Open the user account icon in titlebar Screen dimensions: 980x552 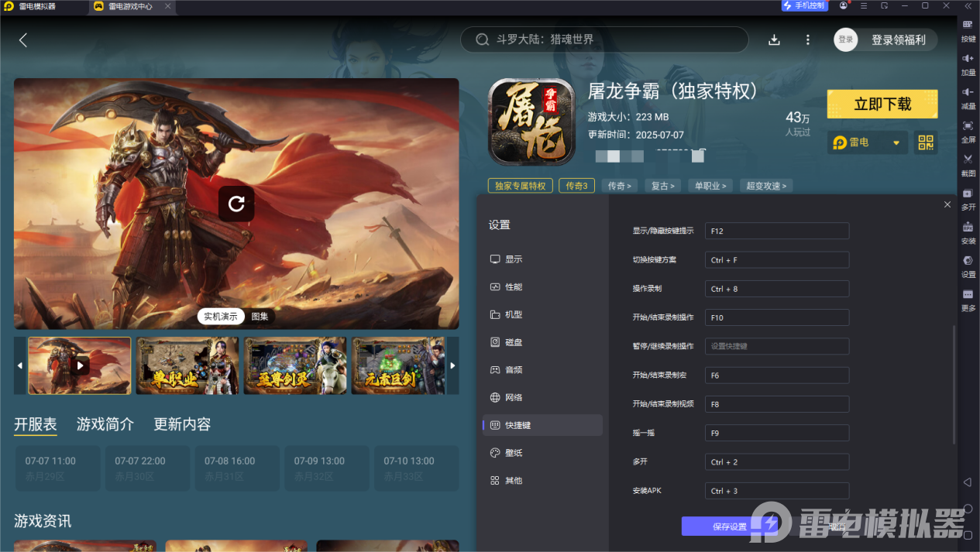[x=844, y=5]
